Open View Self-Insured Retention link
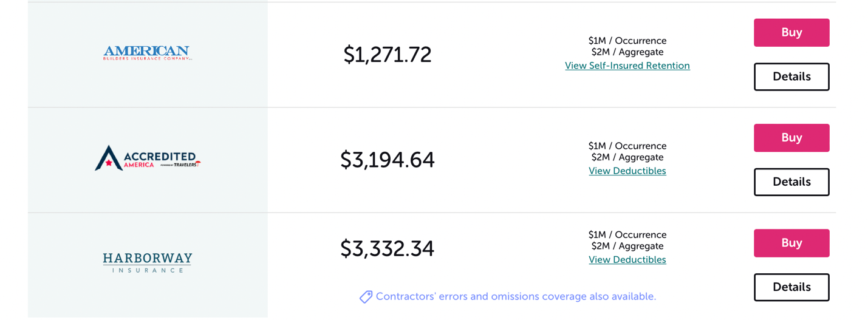Screen dimensions: 868x320 (627, 66)
